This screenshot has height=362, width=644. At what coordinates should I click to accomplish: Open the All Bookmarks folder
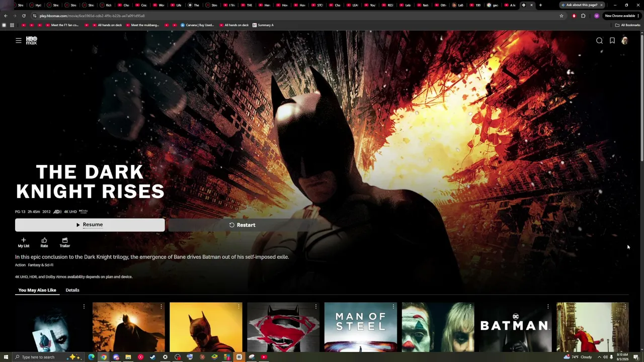coord(627,25)
